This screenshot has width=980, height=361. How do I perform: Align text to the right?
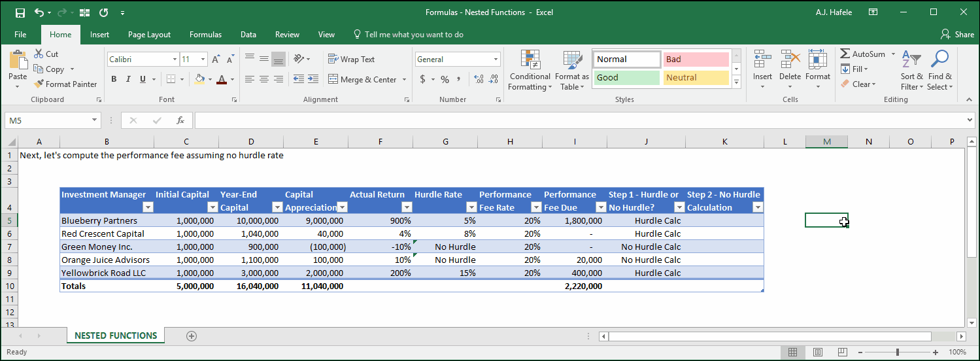pyautogui.click(x=279, y=79)
